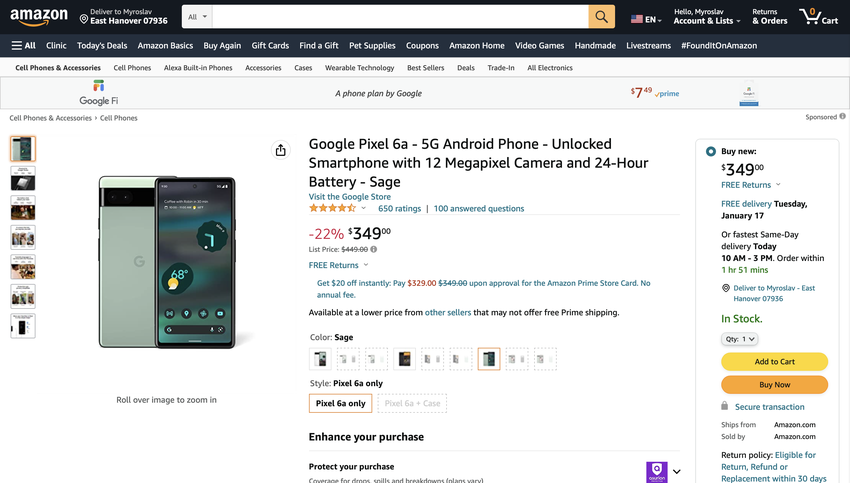Go to Best Sellers subnav tab

point(426,68)
